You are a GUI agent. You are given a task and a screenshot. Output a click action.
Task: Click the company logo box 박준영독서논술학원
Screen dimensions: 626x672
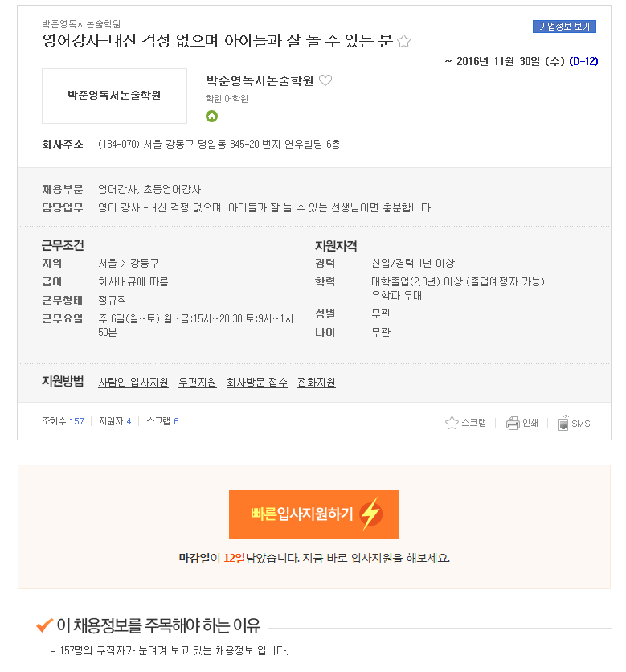tap(114, 96)
